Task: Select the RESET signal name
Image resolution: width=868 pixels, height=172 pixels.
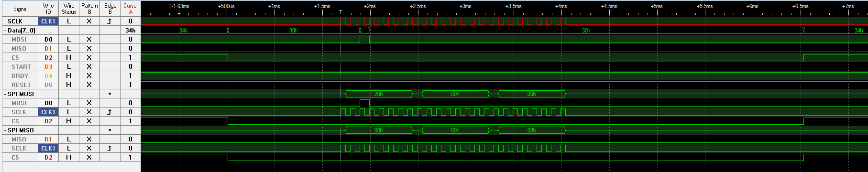Action: [x=21, y=85]
